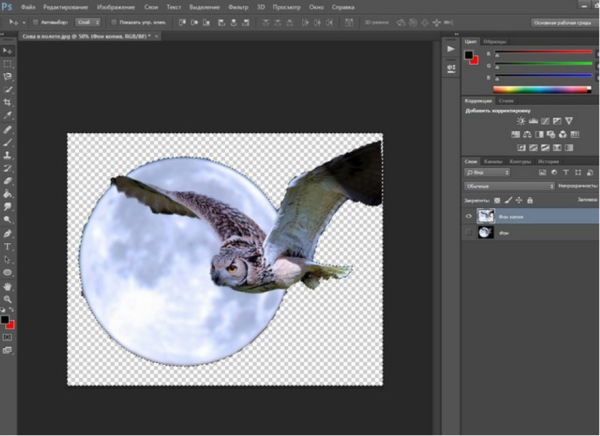Click the Фон копия layer thumbnail
600x436 pixels.
(486, 215)
